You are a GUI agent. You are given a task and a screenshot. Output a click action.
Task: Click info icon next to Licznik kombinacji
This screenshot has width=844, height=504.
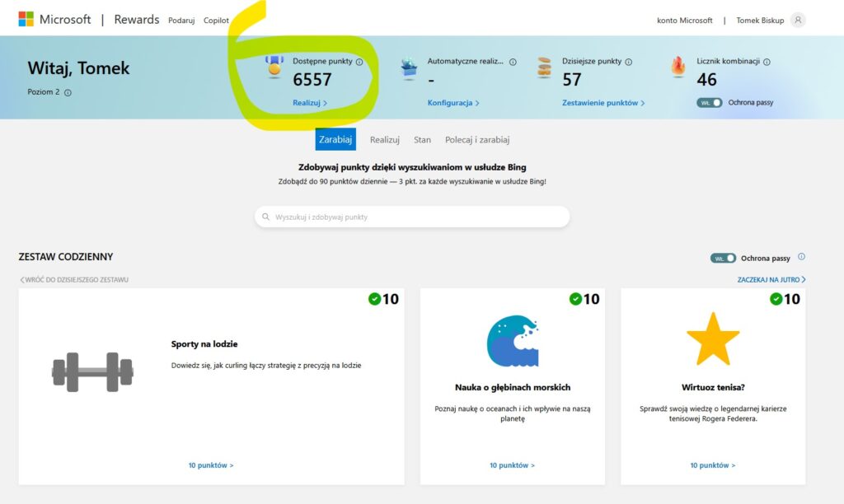tap(767, 62)
